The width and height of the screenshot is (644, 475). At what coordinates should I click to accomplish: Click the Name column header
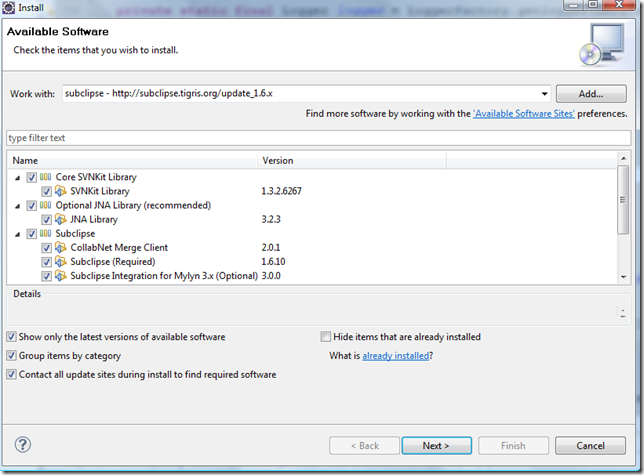132,161
